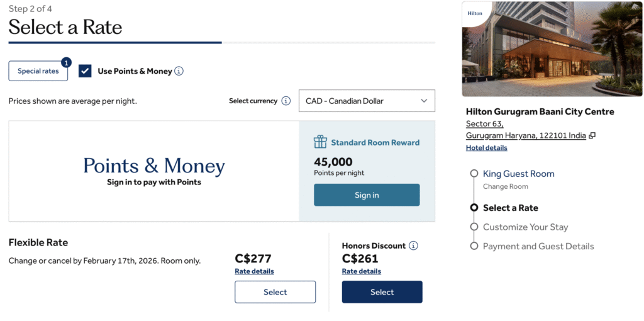Image resolution: width=644 pixels, height=321 pixels.
Task: Uncheck Use Points & Money checkbox
Action: click(x=85, y=71)
